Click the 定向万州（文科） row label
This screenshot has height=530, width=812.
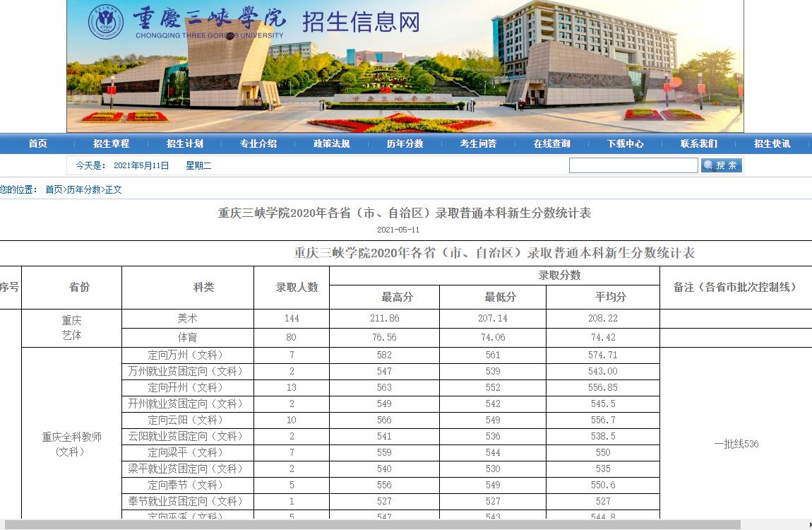click(x=187, y=355)
